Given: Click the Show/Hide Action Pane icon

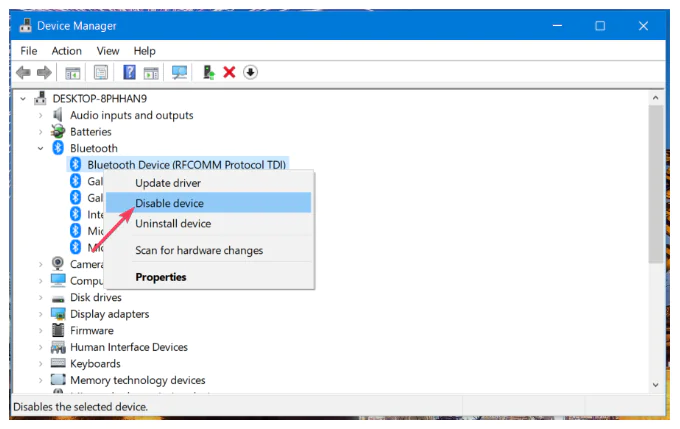Looking at the screenshot, I should (151, 73).
